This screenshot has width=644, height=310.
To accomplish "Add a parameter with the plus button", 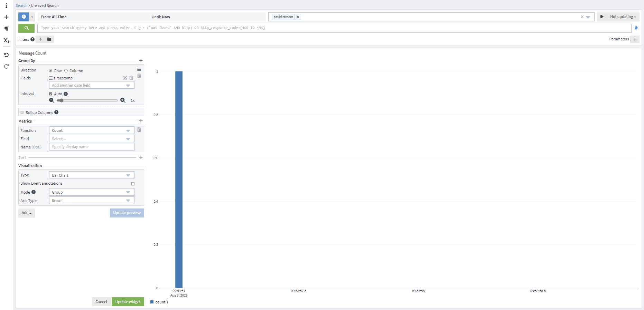I will click(x=635, y=39).
